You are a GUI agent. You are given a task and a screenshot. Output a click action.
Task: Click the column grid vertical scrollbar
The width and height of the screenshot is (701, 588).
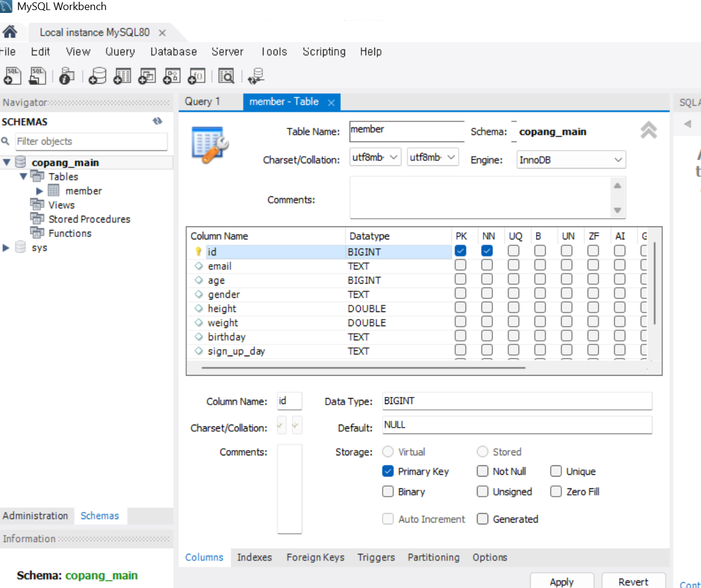(654, 284)
